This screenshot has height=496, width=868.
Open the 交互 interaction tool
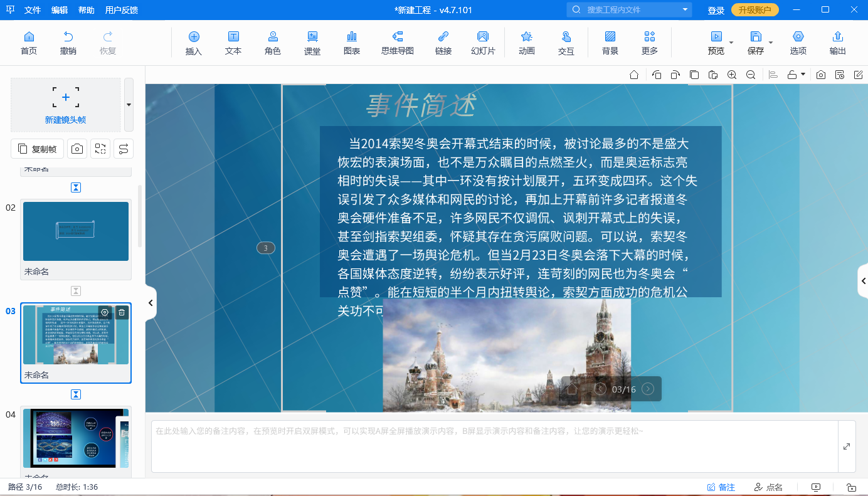point(566,43)
